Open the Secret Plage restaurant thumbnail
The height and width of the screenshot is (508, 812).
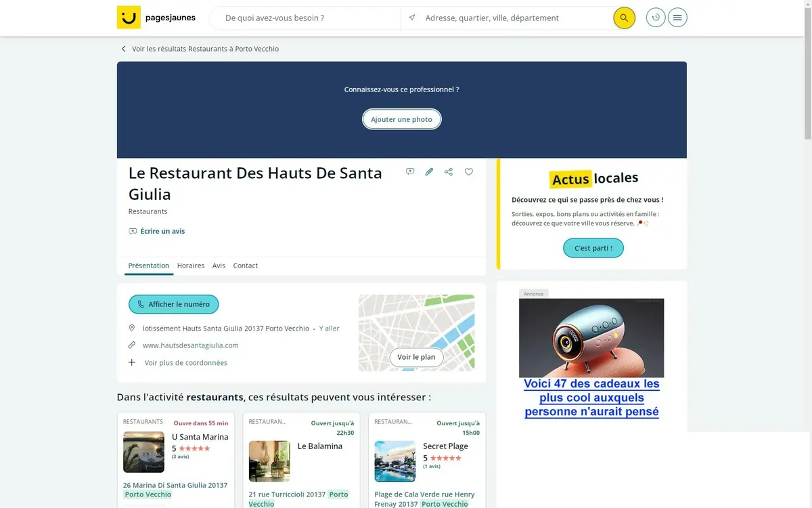[x=395, y=461]
